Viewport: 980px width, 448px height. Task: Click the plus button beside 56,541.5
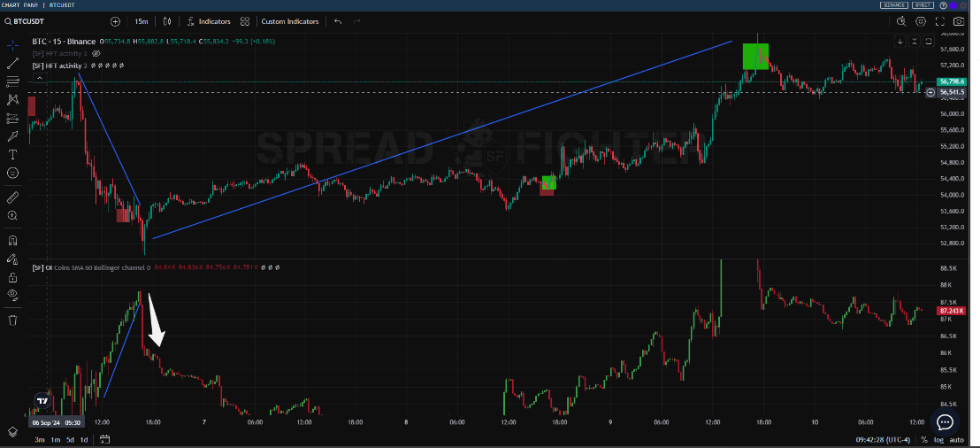click(x=930, y=92)
